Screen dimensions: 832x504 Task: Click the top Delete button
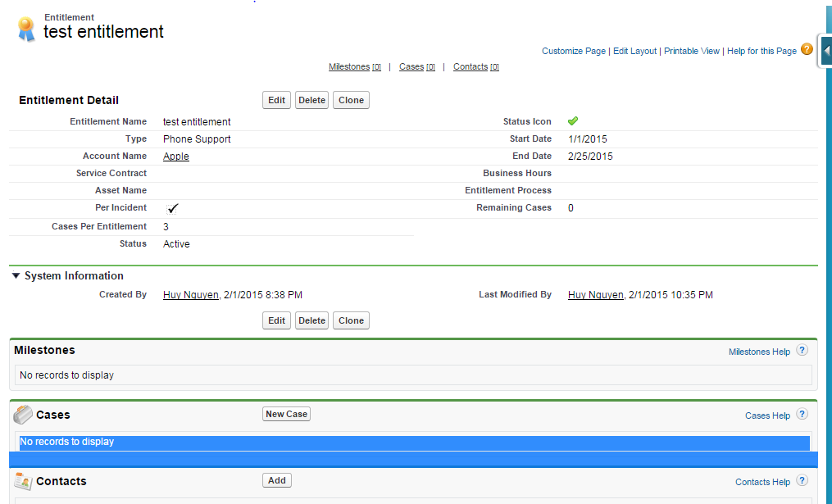coord(311,100)
